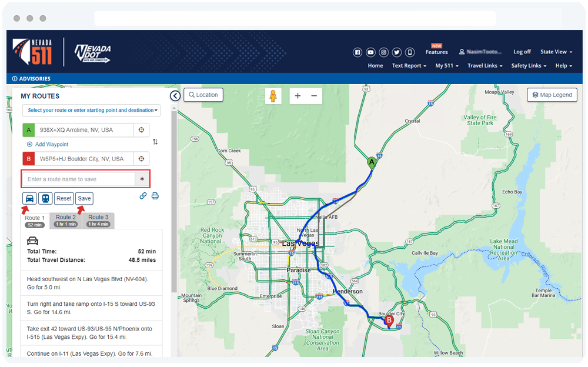
Task: Print the route directions
Action: (x=155, y=196)
